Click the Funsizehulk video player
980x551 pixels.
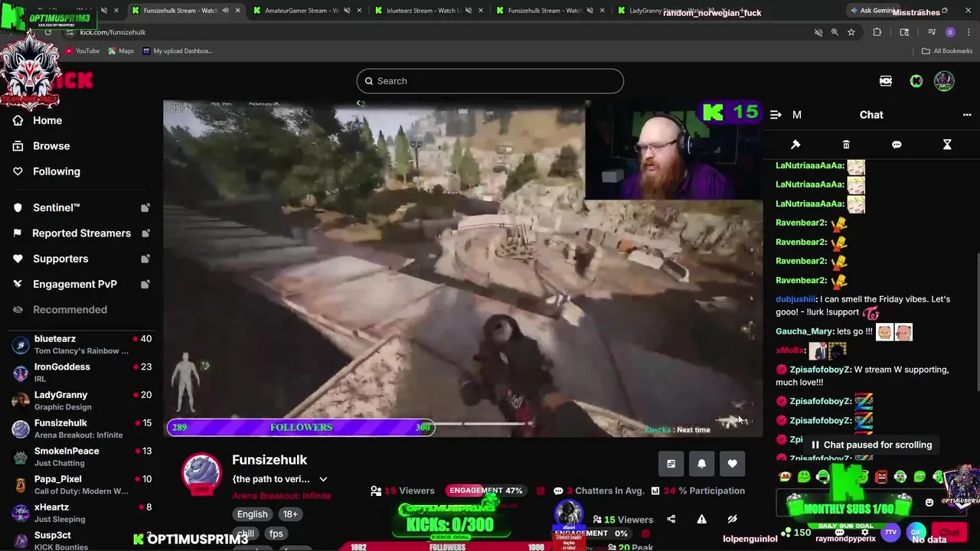[462, 269]
